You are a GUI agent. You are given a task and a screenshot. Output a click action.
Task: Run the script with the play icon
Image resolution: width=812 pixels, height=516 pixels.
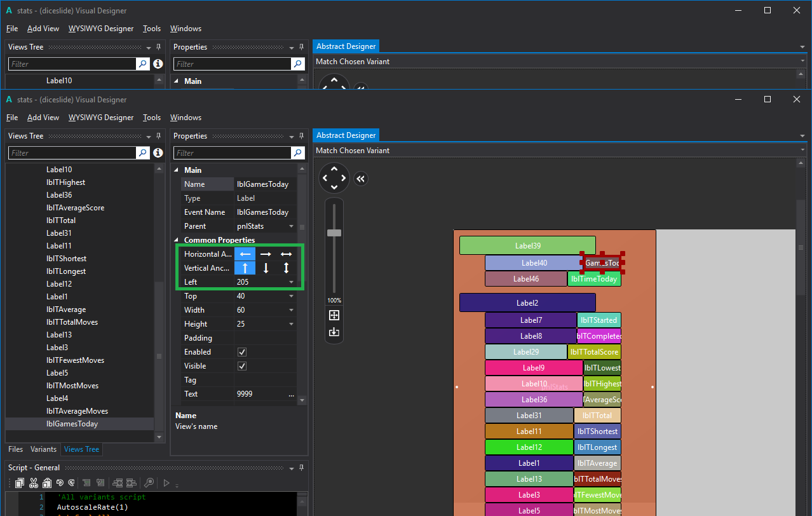(166, 483)
